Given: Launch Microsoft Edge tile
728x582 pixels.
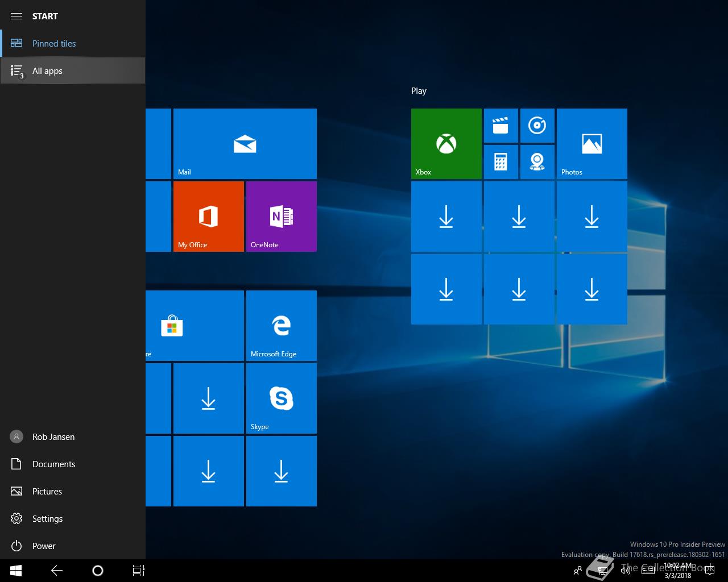Looking at the screenshot, I should tap(282, 326).
